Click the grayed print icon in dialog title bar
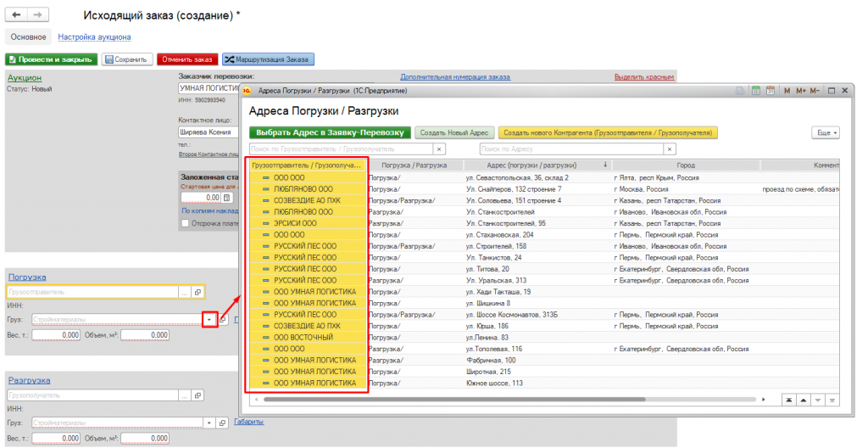Viewport: 868px width, 448px height. tap(740, 91)
